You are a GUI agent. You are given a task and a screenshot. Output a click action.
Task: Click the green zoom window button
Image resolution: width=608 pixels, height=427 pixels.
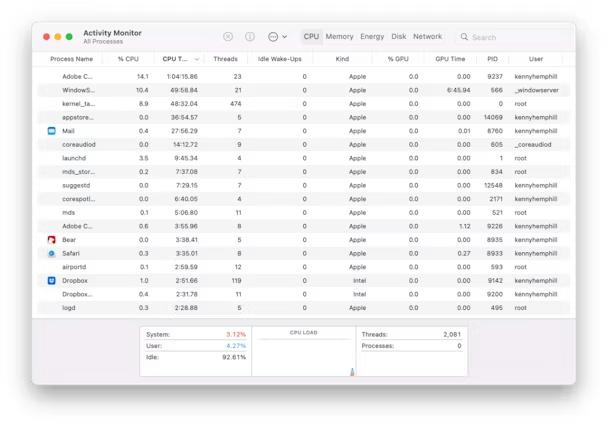[69, 36]
